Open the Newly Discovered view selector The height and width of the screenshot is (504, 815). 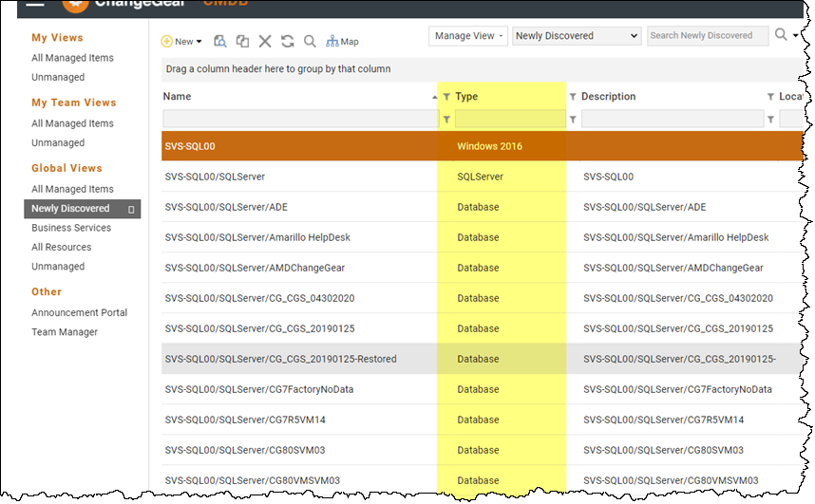pos(577,36)
